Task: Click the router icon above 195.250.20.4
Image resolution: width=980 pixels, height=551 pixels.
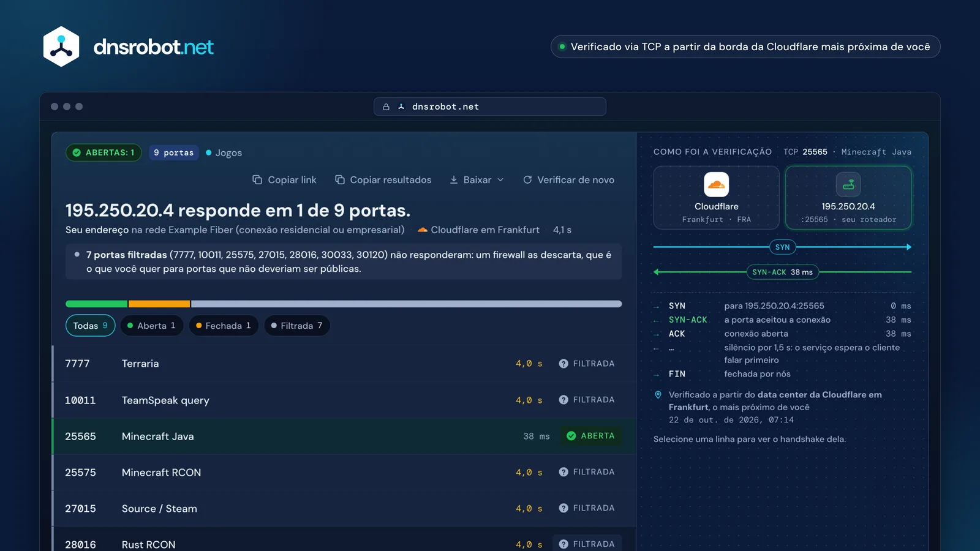Action: [x=848, y=184]
